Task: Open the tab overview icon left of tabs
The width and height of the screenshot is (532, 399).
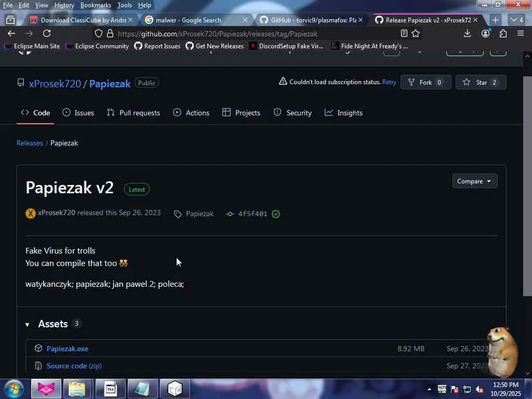Action: [10, 20]
